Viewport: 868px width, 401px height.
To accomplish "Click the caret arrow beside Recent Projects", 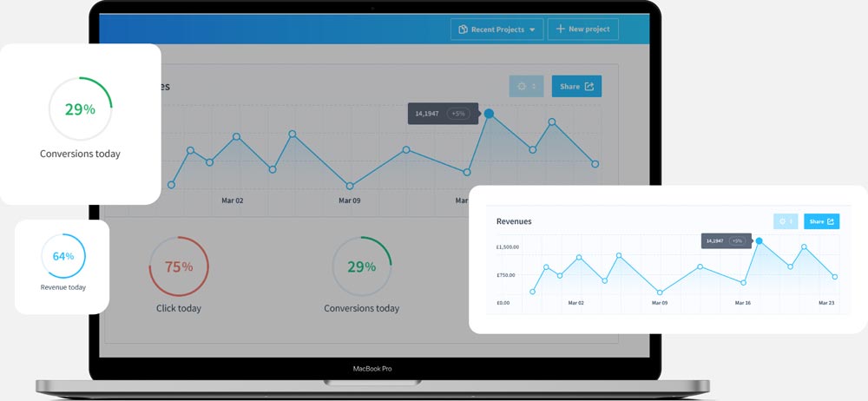I will point(533,30).
